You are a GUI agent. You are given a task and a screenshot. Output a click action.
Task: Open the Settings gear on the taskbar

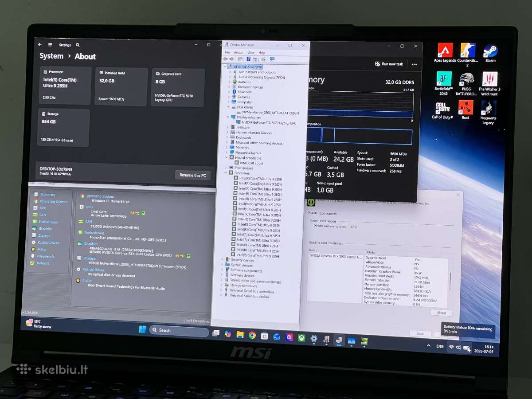click(314, 339)
